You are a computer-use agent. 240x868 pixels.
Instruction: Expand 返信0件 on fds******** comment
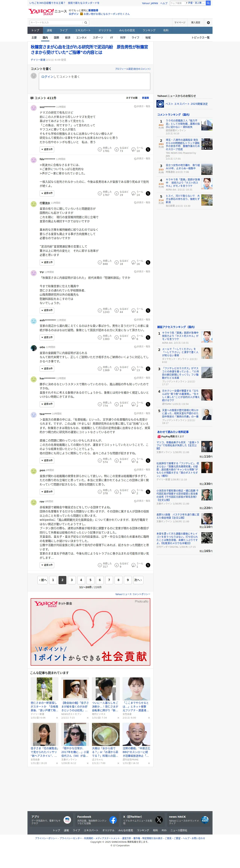47,193
